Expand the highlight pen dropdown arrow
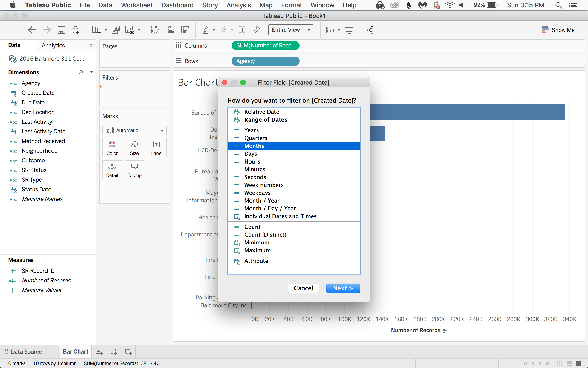Image resolution: width=588 pixels, height=368 pixels. 214,30
